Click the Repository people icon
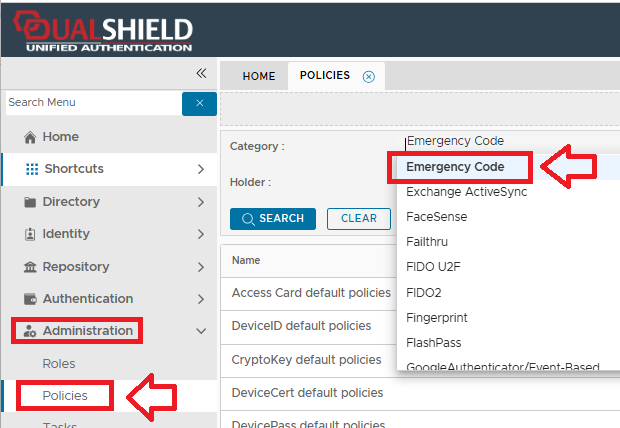Viewport: 620px width, 428px height. pyautogui.click(x=30, y=267)
